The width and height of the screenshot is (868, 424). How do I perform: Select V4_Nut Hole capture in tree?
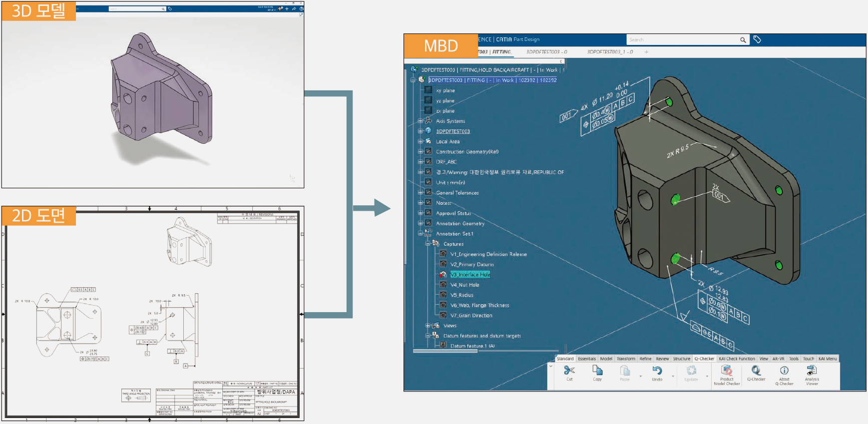coord(464,285)
